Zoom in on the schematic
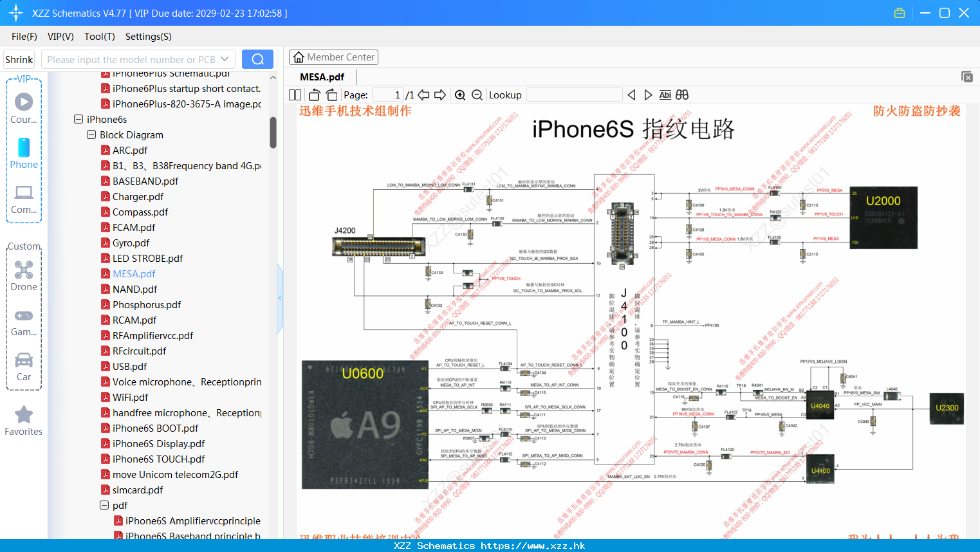 pos(460,95)
